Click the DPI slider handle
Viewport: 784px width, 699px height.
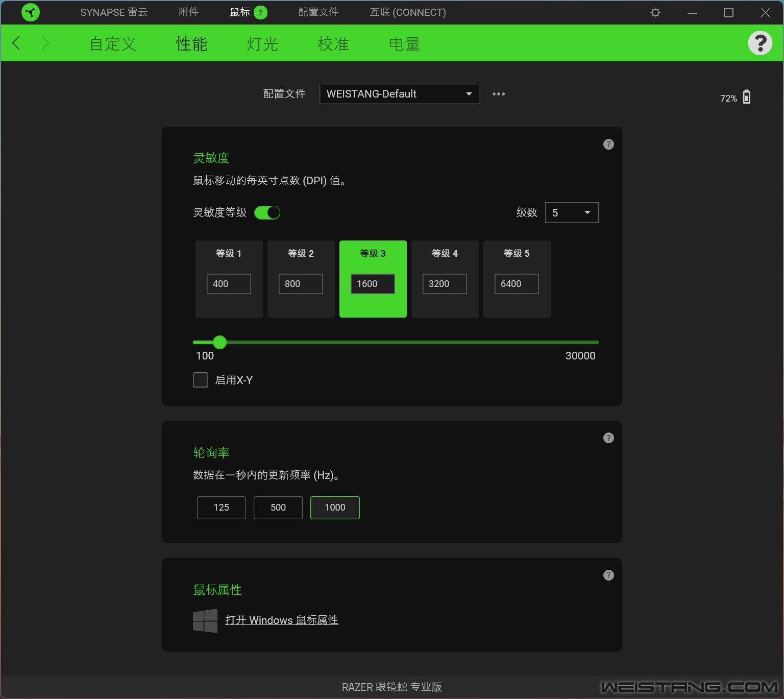point(219,342)
